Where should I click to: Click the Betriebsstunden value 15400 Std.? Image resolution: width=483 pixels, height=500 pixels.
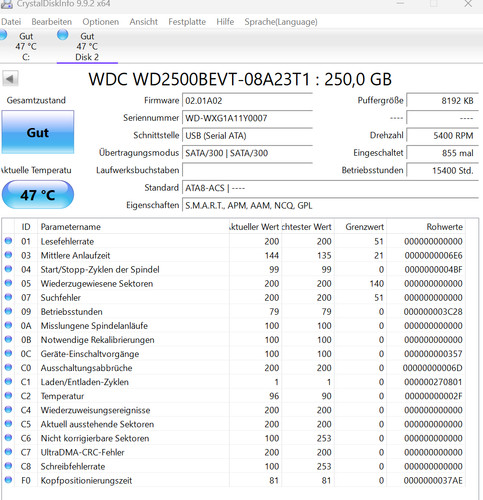pos(442,170)
